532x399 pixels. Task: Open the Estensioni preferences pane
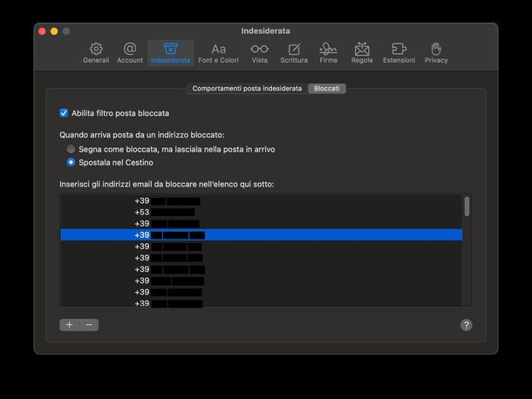coord(399,52)
